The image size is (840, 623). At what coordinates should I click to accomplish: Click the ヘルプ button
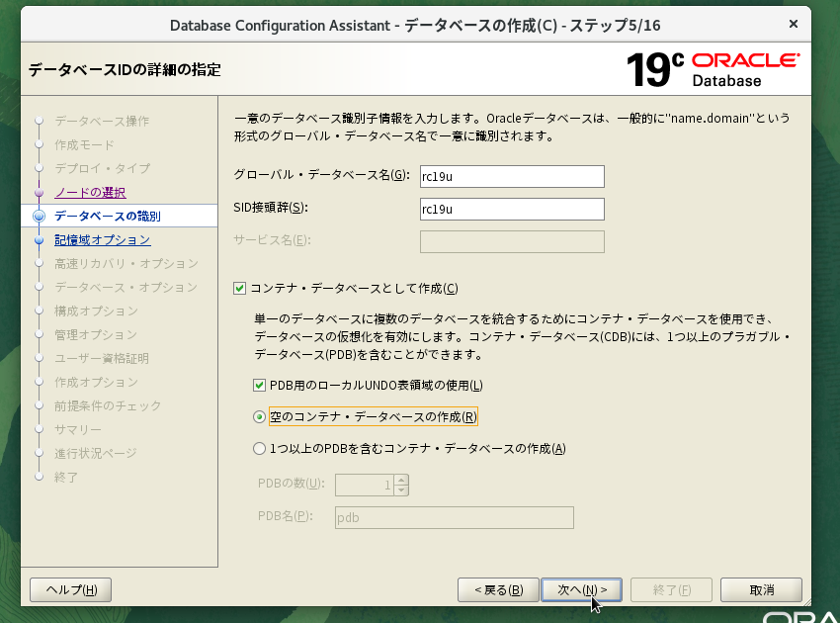tap(71, 589)
